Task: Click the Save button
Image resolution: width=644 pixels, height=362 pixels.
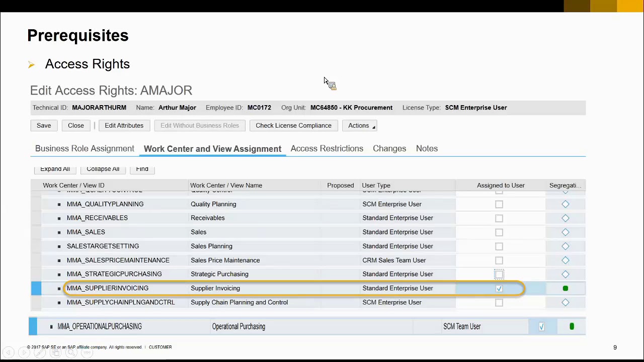Action: (44, 126)
